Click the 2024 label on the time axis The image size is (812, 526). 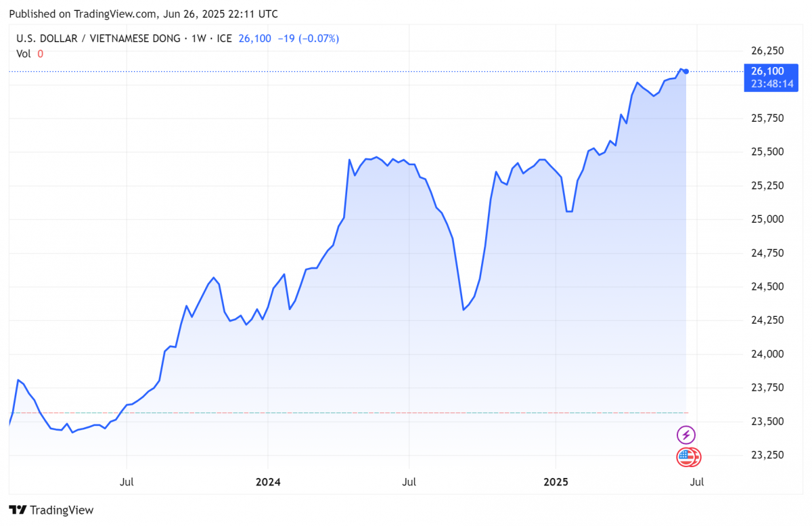point(268,482)
